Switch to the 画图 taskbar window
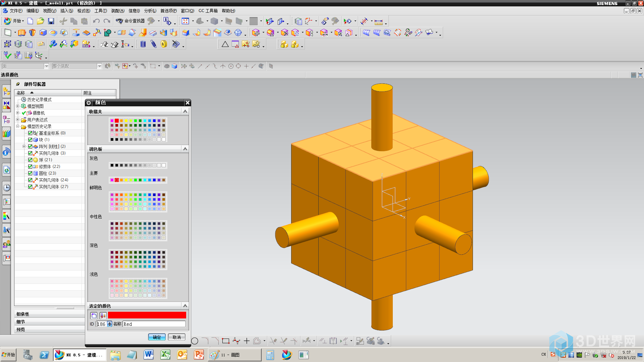Image resolution: width=644 pixels, height=362 pixels. (235, 355)
